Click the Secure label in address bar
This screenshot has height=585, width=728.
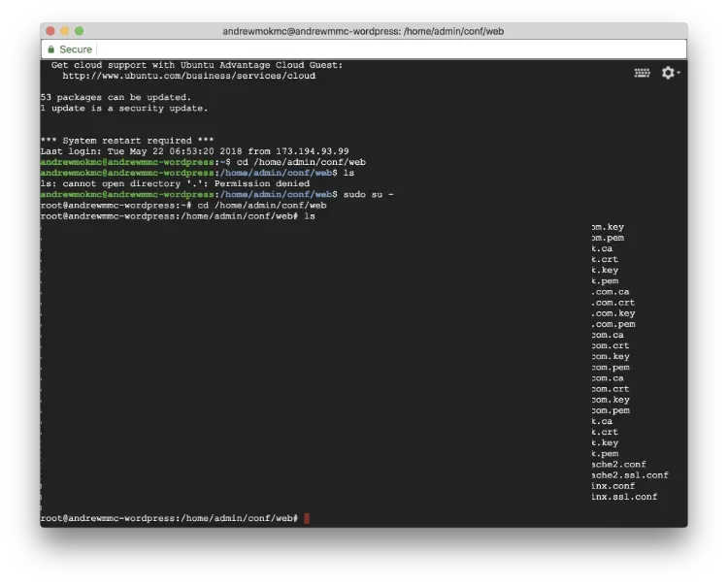point(76,49)
